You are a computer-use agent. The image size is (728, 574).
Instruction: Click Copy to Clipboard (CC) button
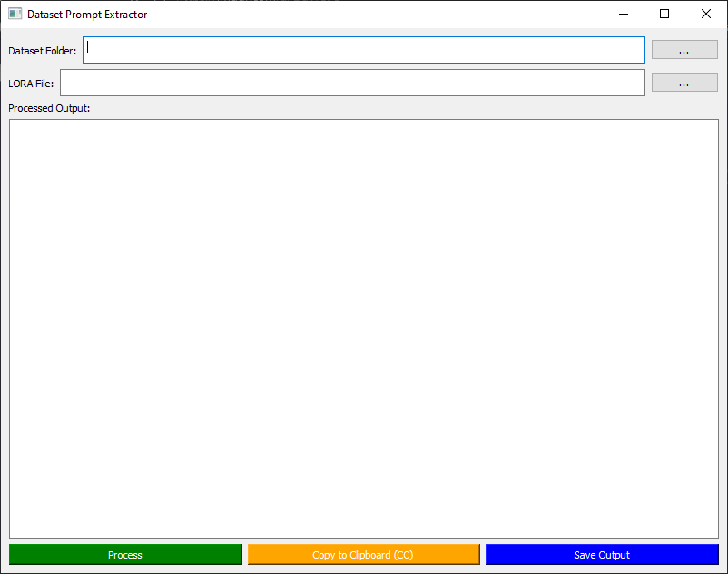coord(363,555)
